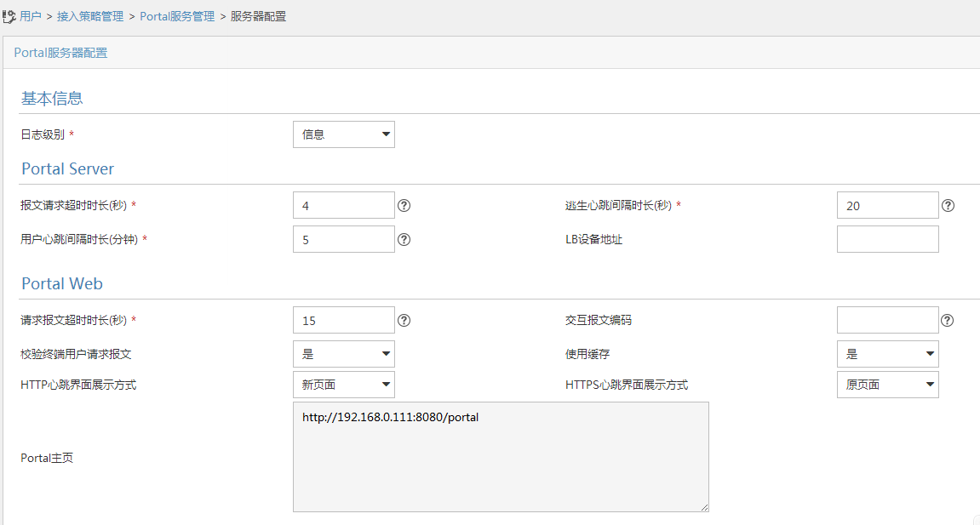The width and height of the screenshot is (980, 525).
Task: Open HTTPS心跳界面展示方式 dropdown
Action: coord(887,385)
